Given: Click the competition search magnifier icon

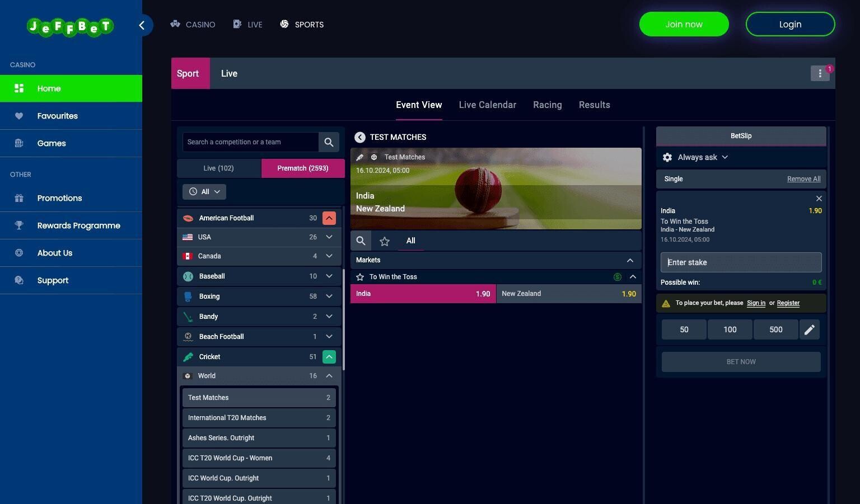Looking at the screenshot, I should click(x=329, y=142).
